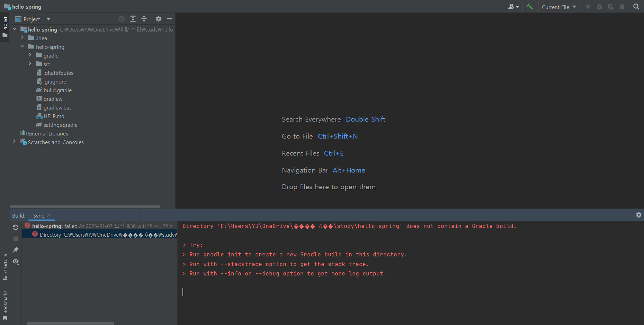Click the build.gradle elephant icon
Viewport: 644px width, 325px height.
39,90
